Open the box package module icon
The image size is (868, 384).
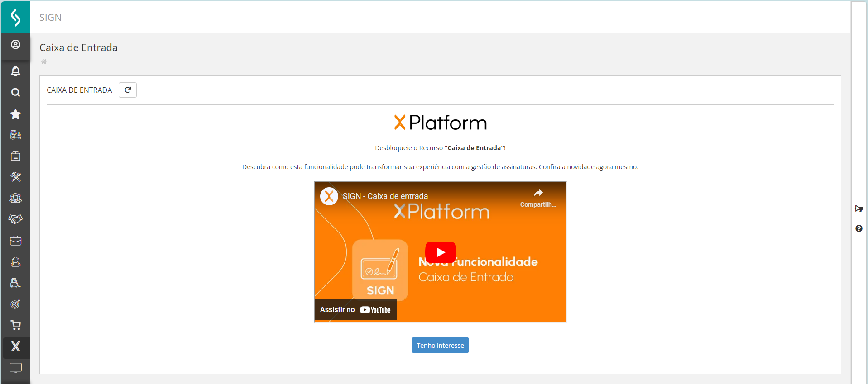coord(15,156)
